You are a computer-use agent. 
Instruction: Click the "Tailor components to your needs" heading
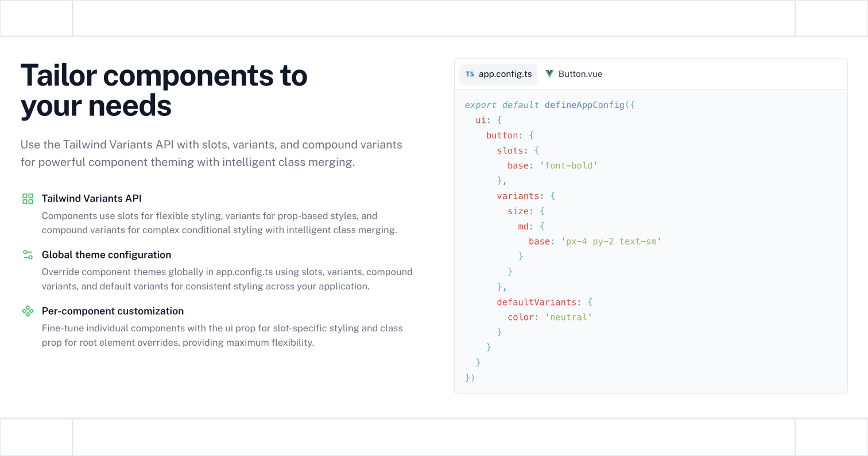pyautogui.click(x=164, y=90)
